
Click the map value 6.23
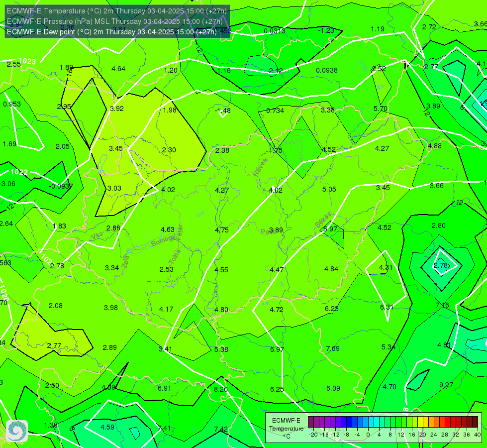click(x=332, y=309)
